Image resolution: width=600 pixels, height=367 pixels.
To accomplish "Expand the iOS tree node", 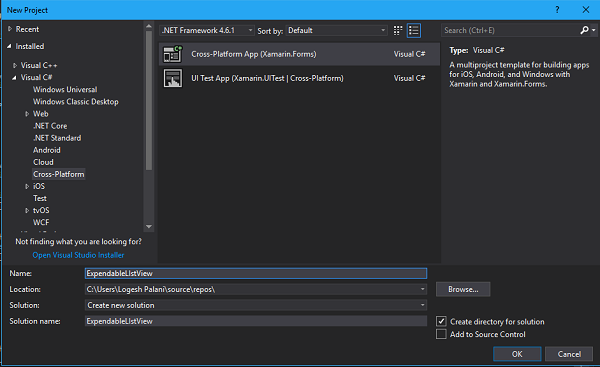I will click(27, 186).
